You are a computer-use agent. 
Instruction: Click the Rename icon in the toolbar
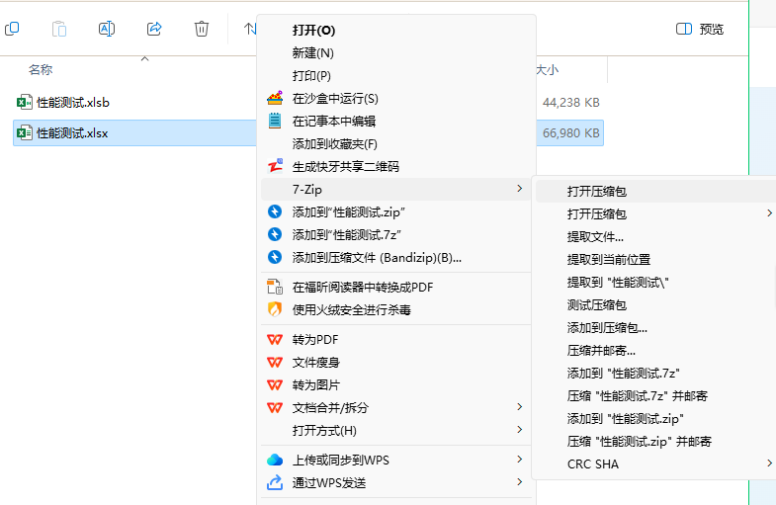click(106, 29)
